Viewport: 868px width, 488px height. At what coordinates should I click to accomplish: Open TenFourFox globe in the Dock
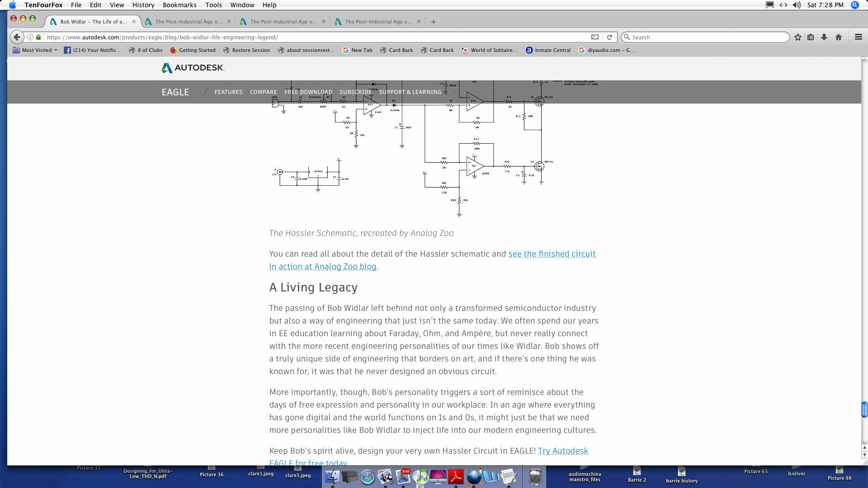point(474,477)
